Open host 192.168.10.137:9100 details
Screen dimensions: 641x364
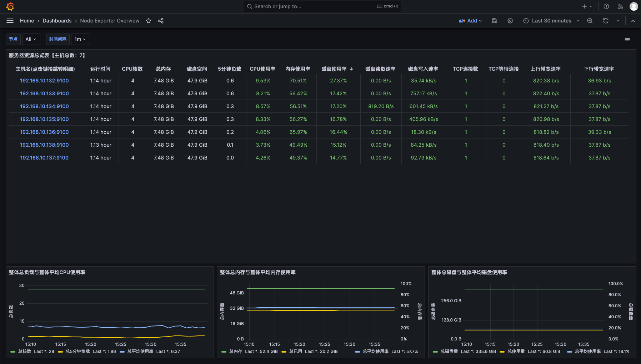(44, 158)
